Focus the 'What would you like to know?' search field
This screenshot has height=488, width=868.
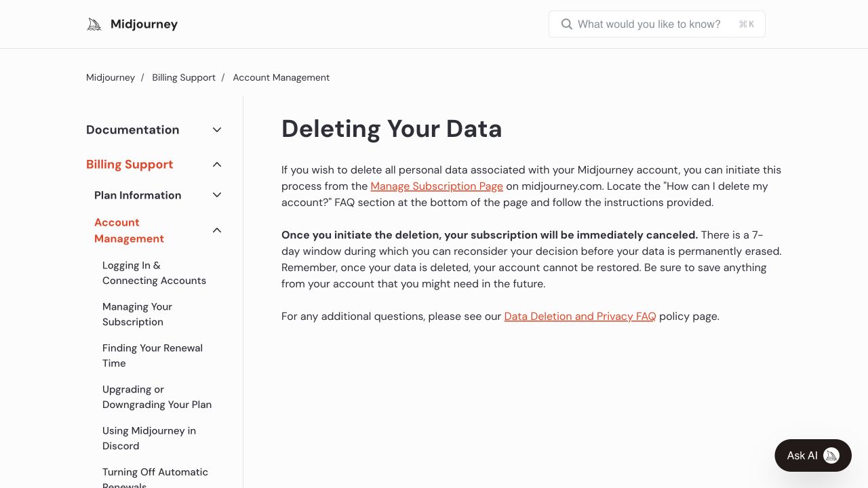[657, 24]
